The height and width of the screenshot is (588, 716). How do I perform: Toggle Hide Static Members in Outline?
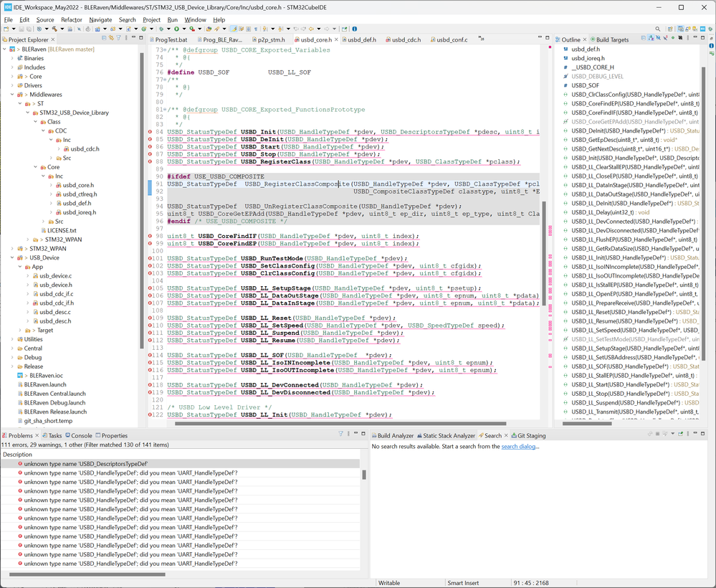pyautogui.click(x=665, y=38)
